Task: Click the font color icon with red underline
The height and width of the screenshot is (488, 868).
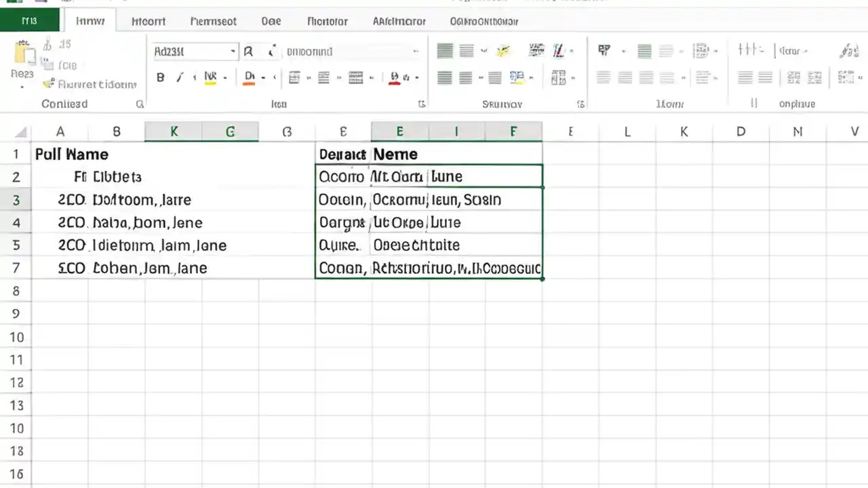Action: (x=394, y=77)
